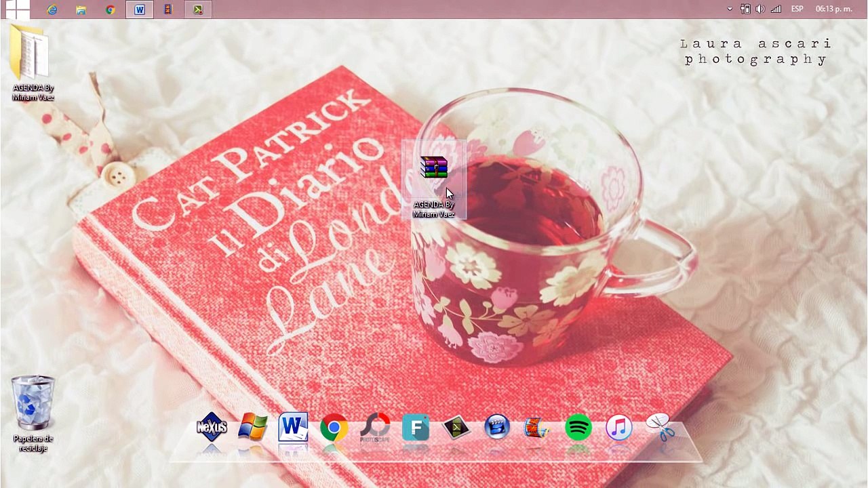The height and width of the screenshot is (488, 868).
Task: Launch Spotify from the dock
Action: [x=578, y=428]
